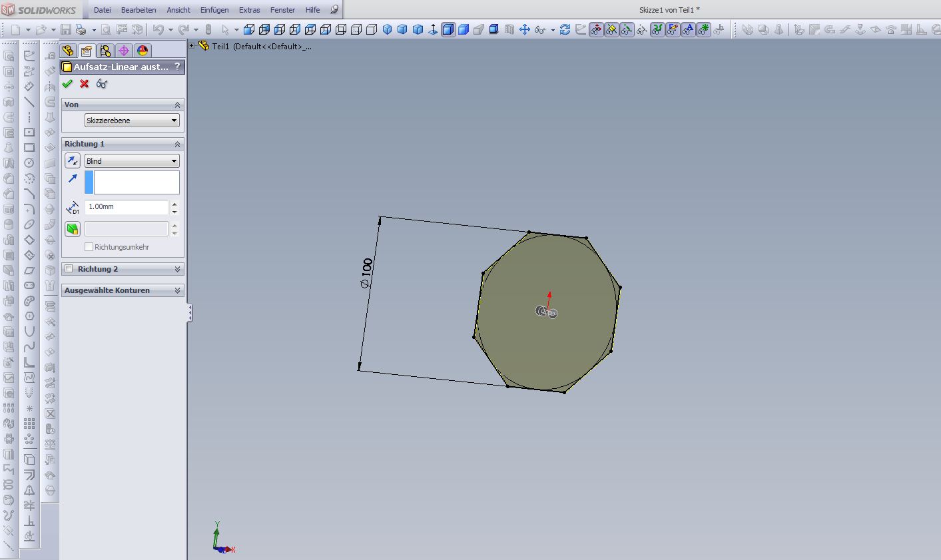Screen dimensions: 941x560
Task: Click the draft on/off button
Action: (x=73, y=229)
